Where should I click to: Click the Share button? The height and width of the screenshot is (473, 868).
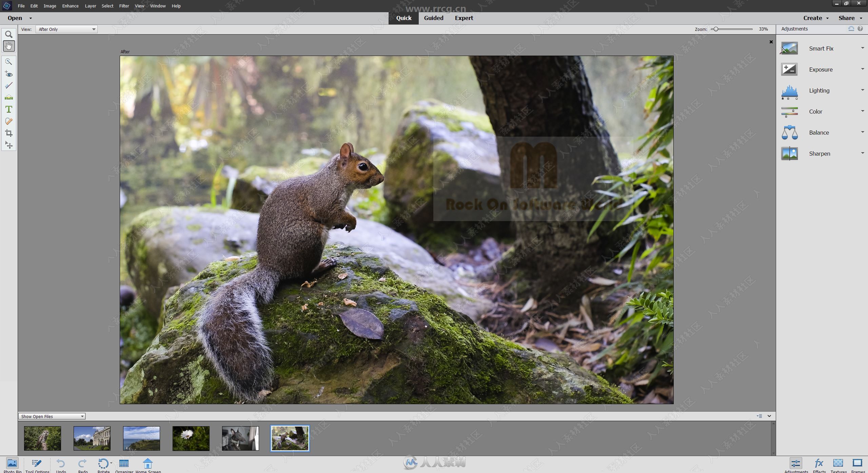click(x=846, y=17)
